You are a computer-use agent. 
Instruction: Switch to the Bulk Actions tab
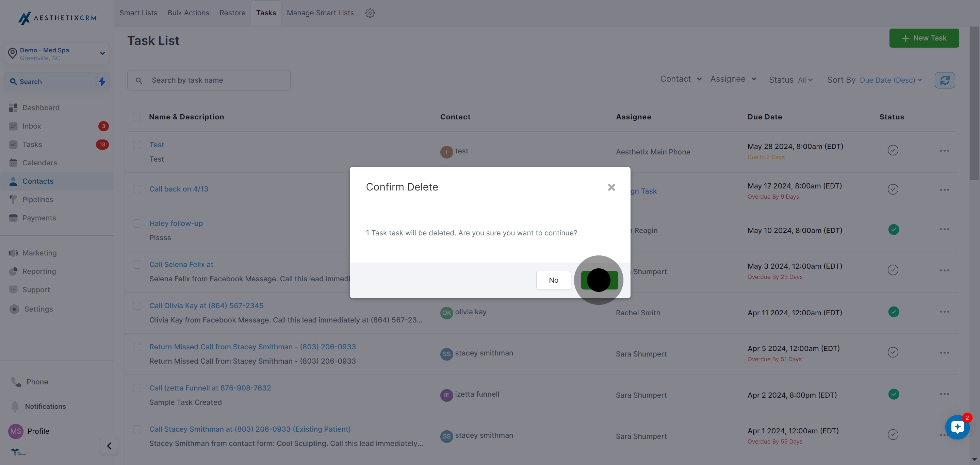pyautogui.click(x=188, y=13)
